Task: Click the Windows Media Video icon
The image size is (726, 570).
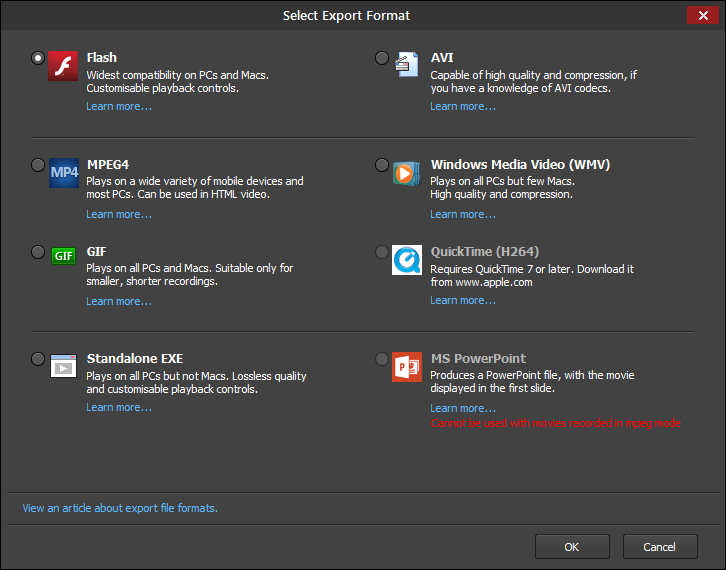Action: coord(406,172)
